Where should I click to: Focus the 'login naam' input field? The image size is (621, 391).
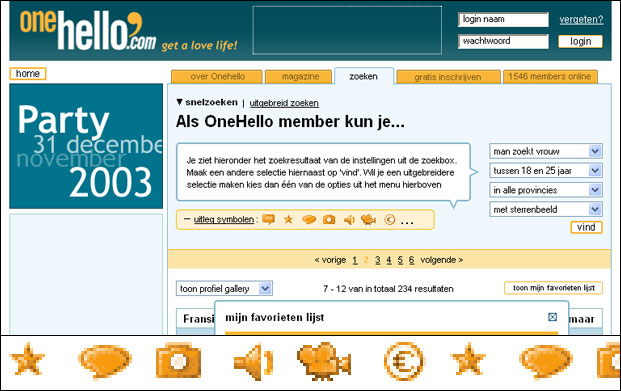503,19
